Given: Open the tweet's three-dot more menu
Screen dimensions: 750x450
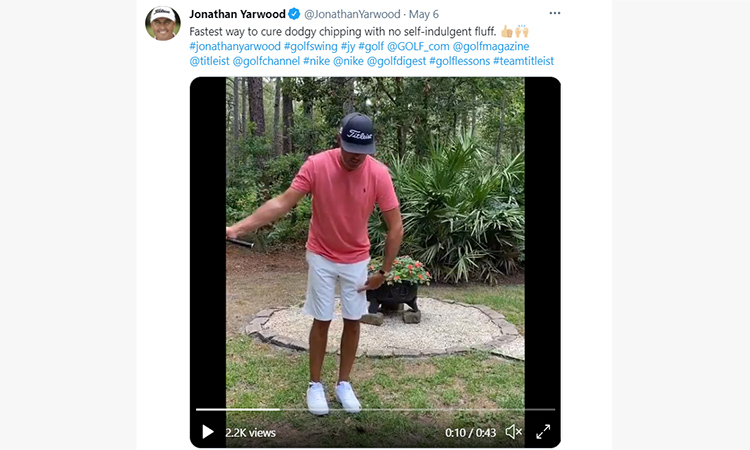Looking at the screenshot, I should click(x=554, y=13).
